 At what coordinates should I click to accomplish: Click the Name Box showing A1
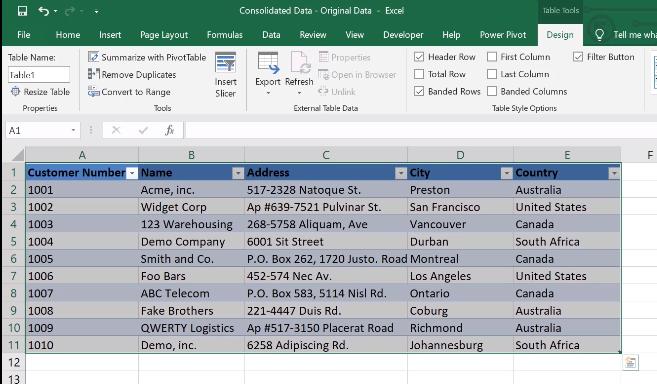click(38, 130)
